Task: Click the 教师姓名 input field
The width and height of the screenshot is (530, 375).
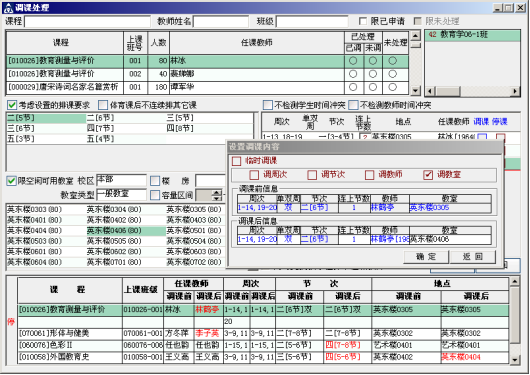Action: [x=221, y=22]
